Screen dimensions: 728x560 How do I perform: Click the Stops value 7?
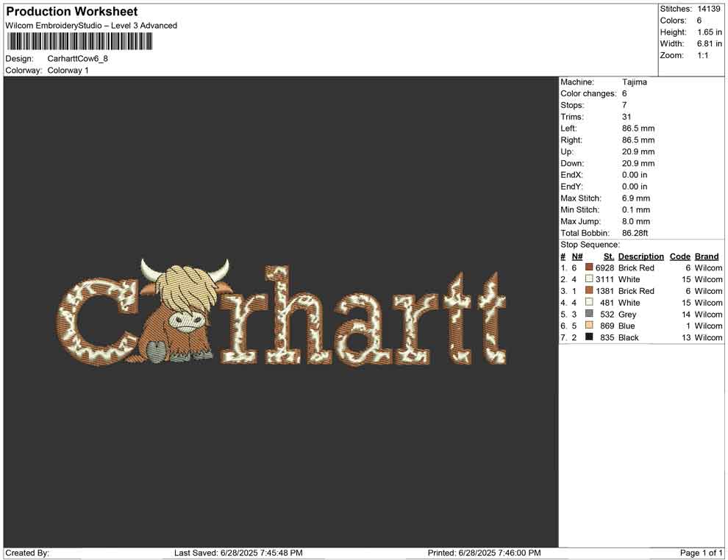[624, 105]
